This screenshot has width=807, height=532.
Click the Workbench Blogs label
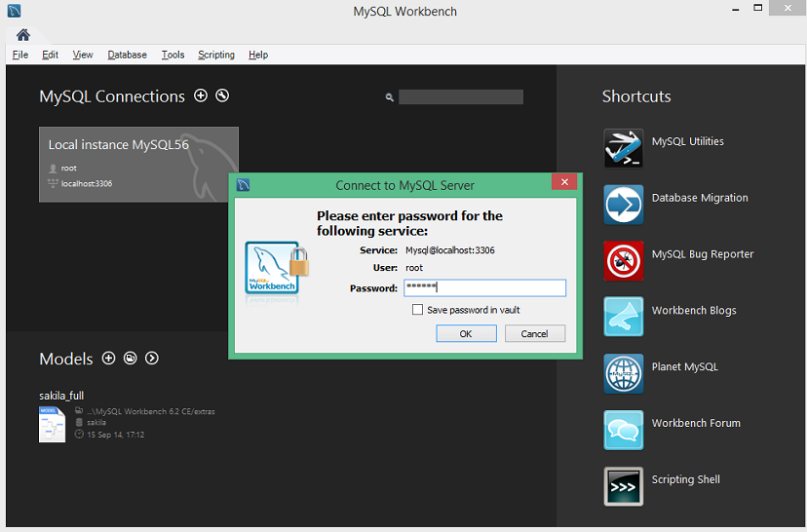pyautogui.click(x=694, y=310)
